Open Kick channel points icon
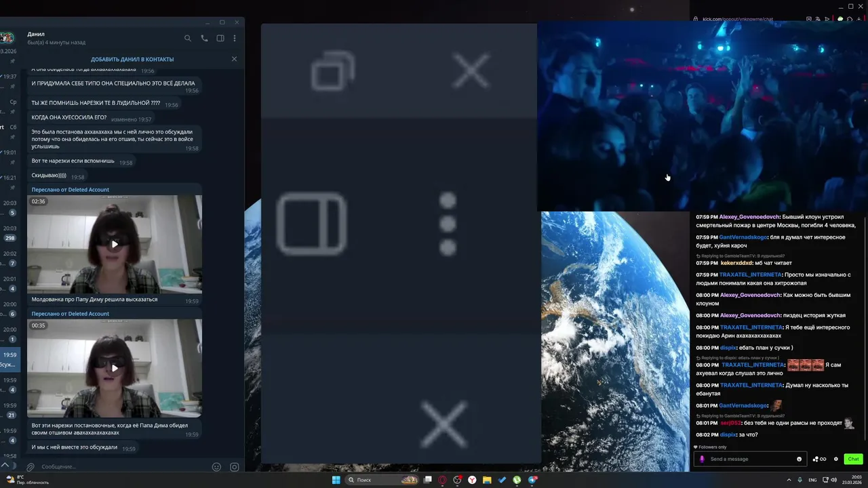868x488 pixels. [819, 459]
